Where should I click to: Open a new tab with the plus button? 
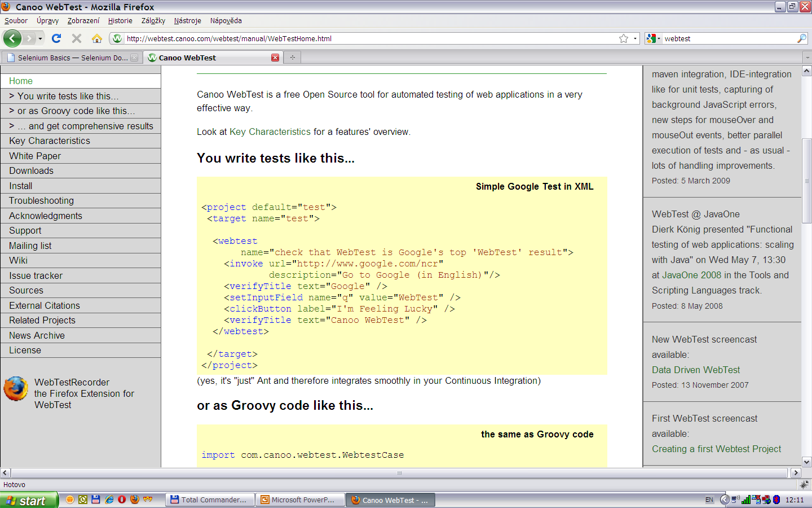[x=293, y=58]
